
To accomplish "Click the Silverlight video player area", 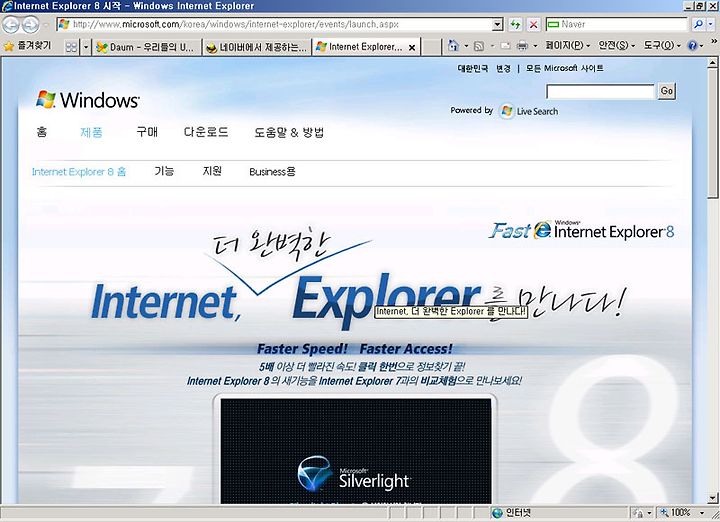I will (x=356, y=451).
